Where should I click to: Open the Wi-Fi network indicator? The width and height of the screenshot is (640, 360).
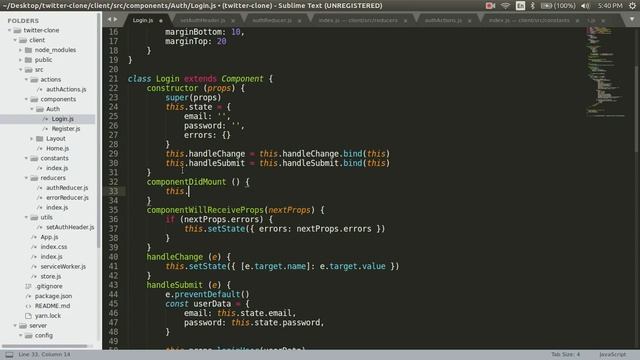pos(505,6)
